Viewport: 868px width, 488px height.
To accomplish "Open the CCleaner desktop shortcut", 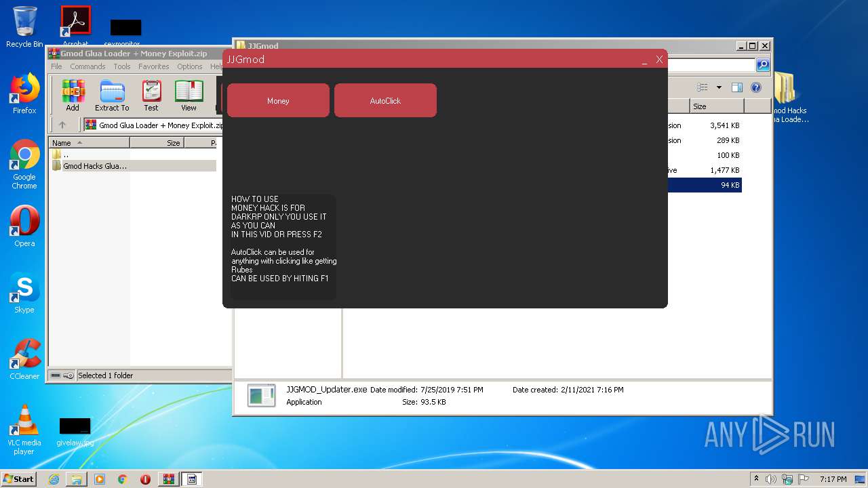I will pyautogui.click(x=24, y=359).
